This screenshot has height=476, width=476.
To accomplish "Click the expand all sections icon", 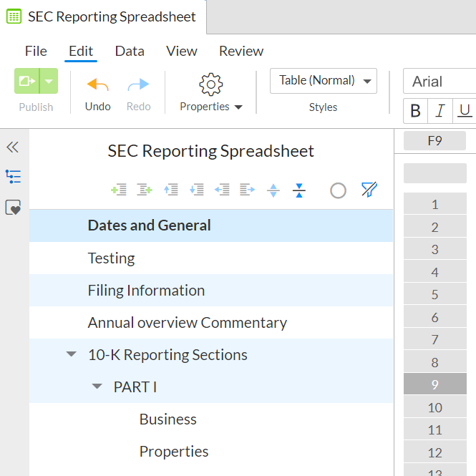I will tap(273, 190).
